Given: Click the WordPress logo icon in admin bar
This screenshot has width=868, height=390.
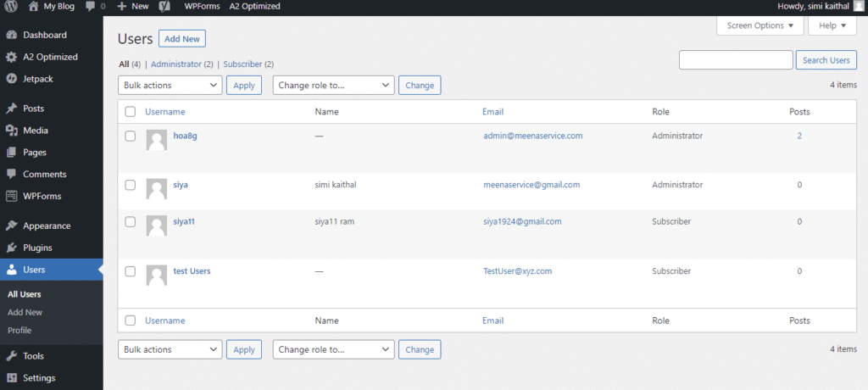Looking at the screenshot, I should click(x=10, y=6).
